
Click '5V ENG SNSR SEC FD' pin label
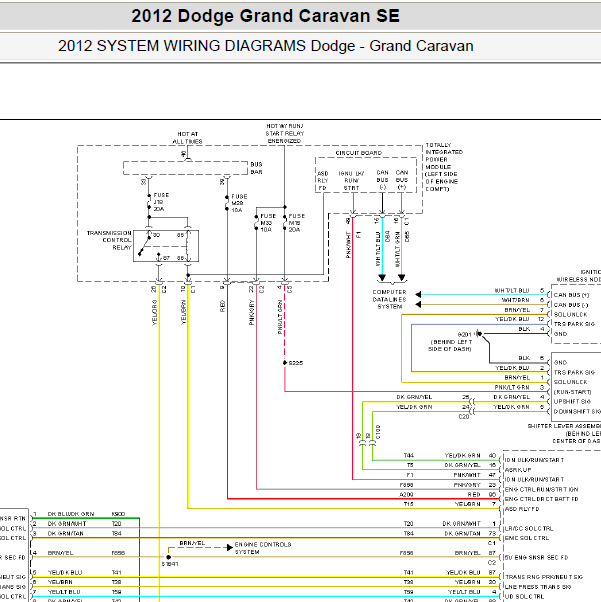536,558
